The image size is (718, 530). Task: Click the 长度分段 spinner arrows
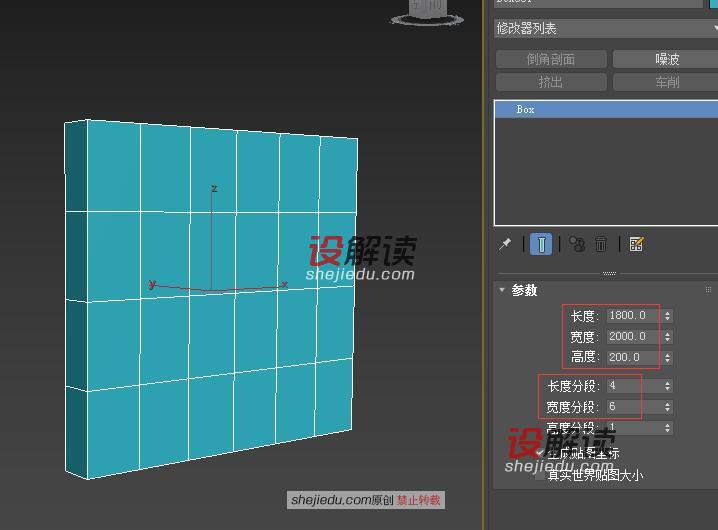click(667, 386)
